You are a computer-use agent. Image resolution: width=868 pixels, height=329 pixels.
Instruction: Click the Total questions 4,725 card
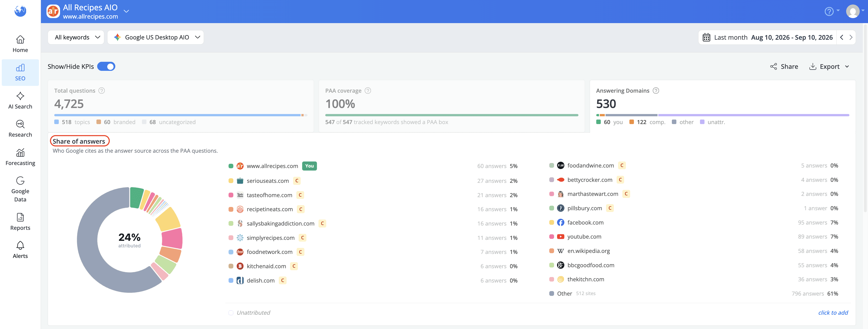181,106
